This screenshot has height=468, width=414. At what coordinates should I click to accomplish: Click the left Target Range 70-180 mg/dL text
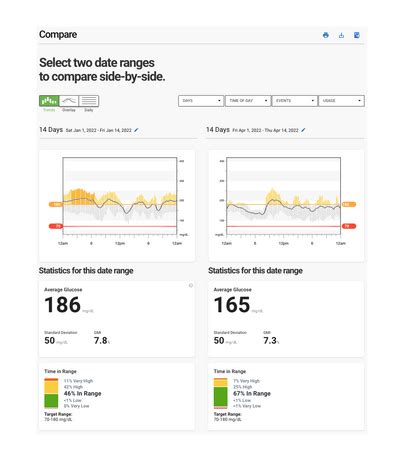58,417
